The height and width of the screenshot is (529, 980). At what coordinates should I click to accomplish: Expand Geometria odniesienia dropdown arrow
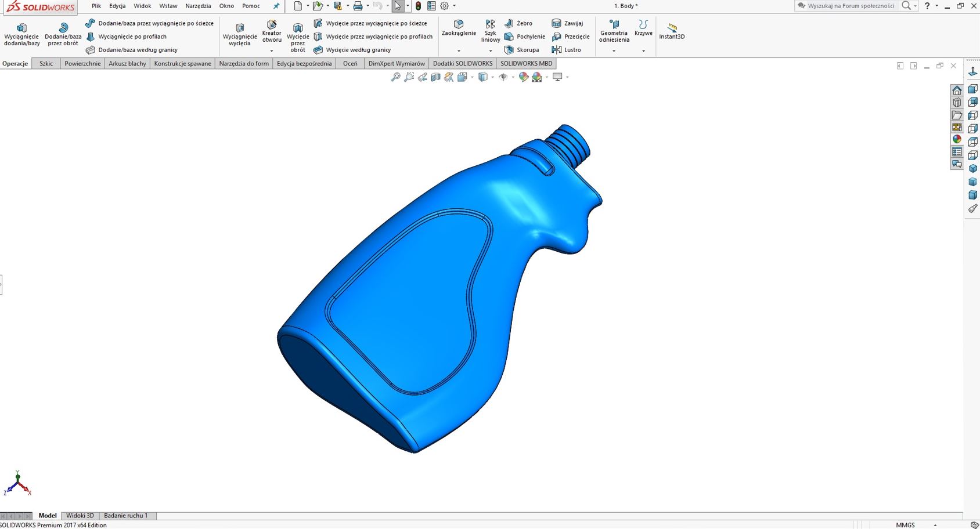(x=614, y=51)
